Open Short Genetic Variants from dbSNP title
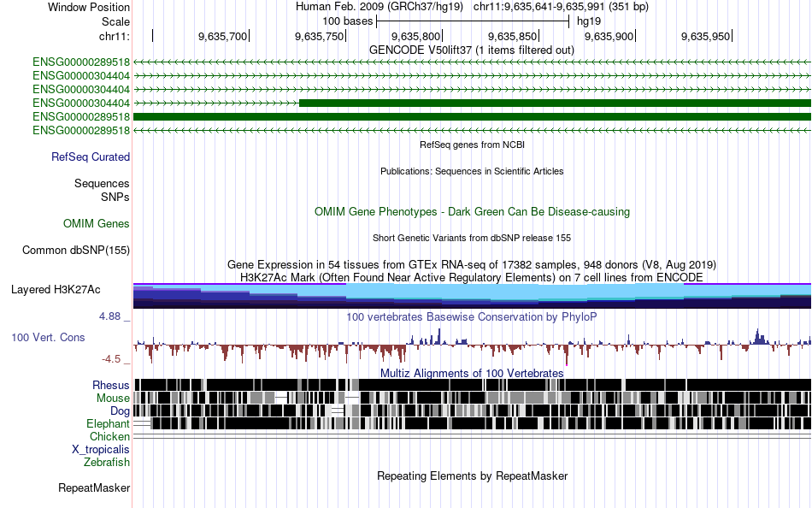 pos(472,238)
